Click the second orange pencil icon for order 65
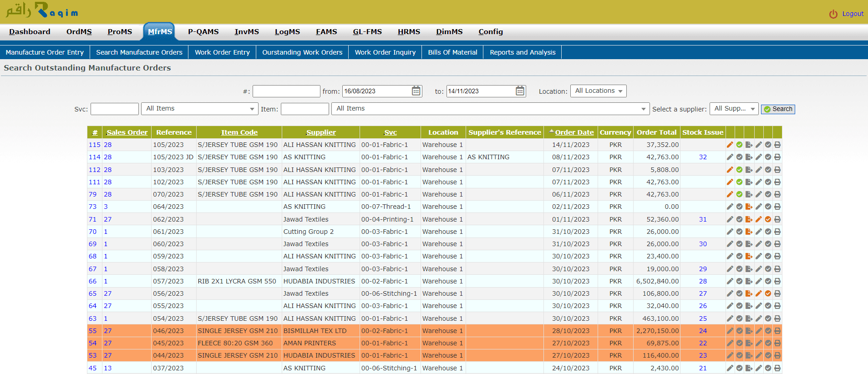The height and width of the screenshot is (374, 868). point(758,293)
